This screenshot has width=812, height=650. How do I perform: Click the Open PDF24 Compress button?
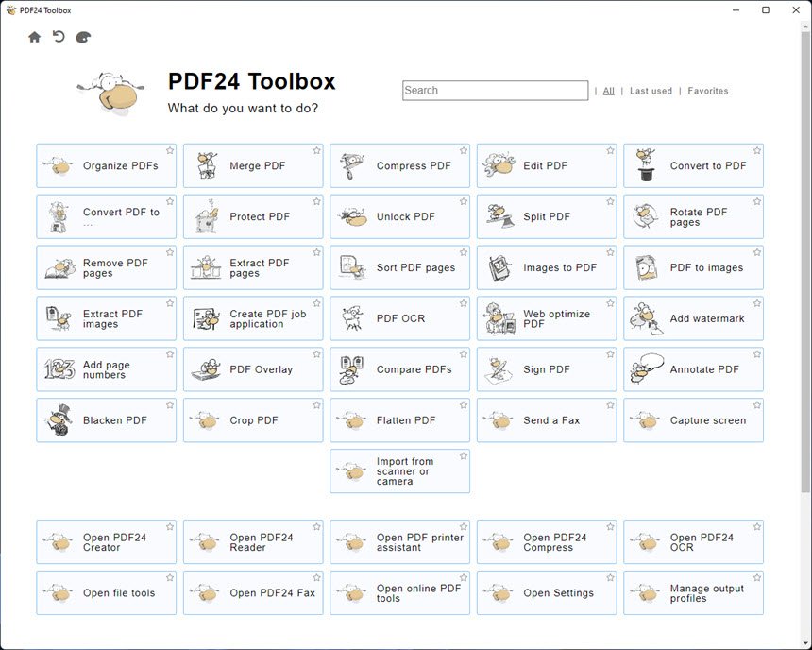coord(547,542)
